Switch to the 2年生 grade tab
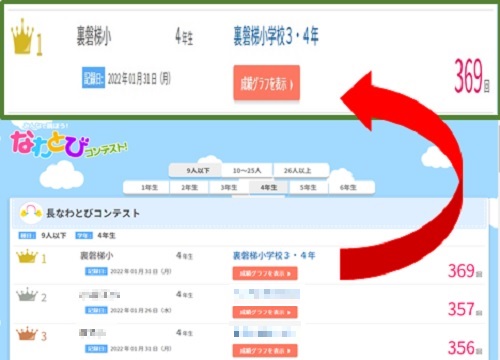500x360 pixels. (x=189, y=187)
